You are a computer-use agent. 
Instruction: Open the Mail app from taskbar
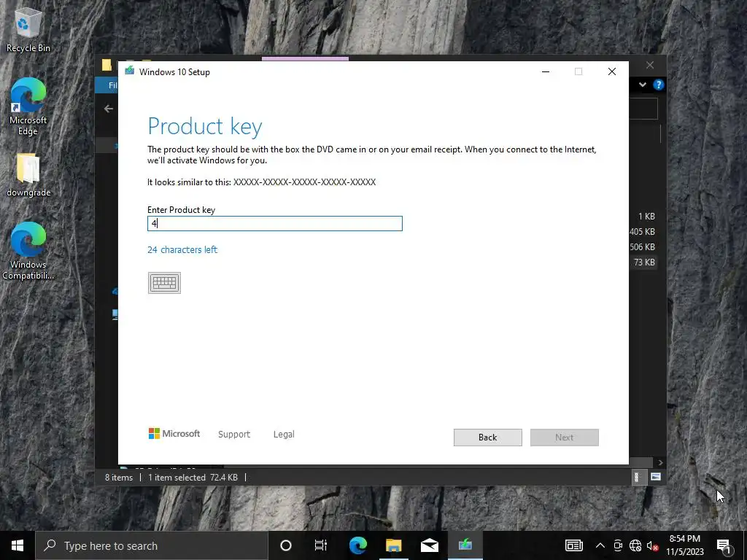pyautogui.click(x=429, y=545)
